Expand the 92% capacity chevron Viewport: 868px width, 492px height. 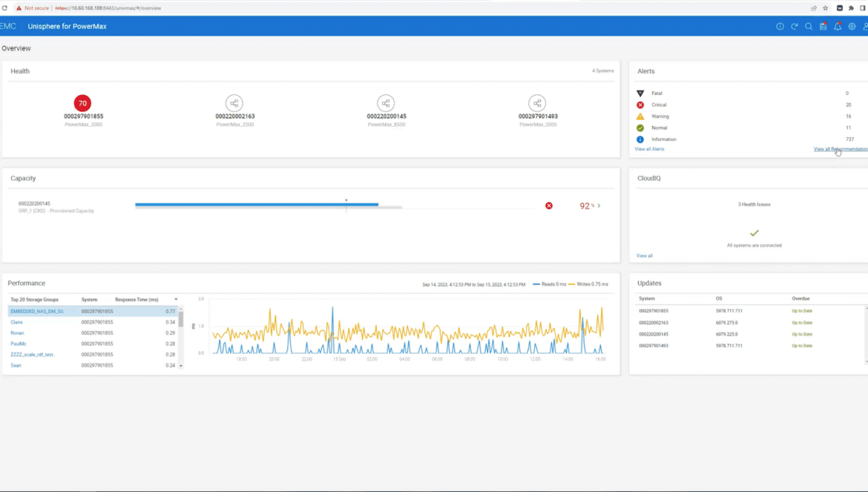click(599, 206)
